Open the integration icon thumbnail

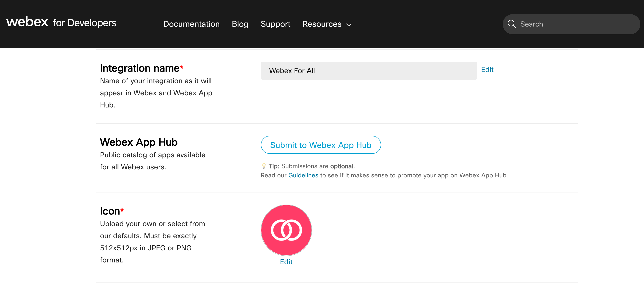coord(286,230)
